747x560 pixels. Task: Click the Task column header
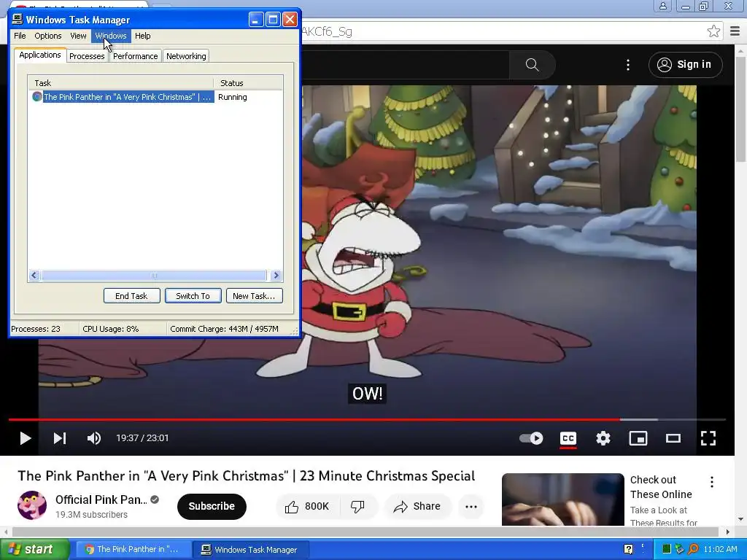(120, 83)
